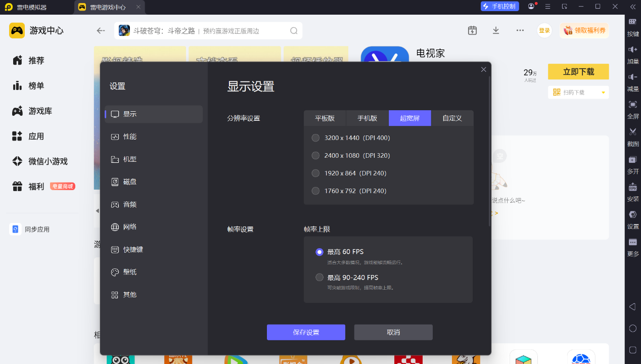Click the 安装 APK install icon
Image resolution: width=641 pixels, height=364 pixels.
pyautogui.click(x=632, y=187)
